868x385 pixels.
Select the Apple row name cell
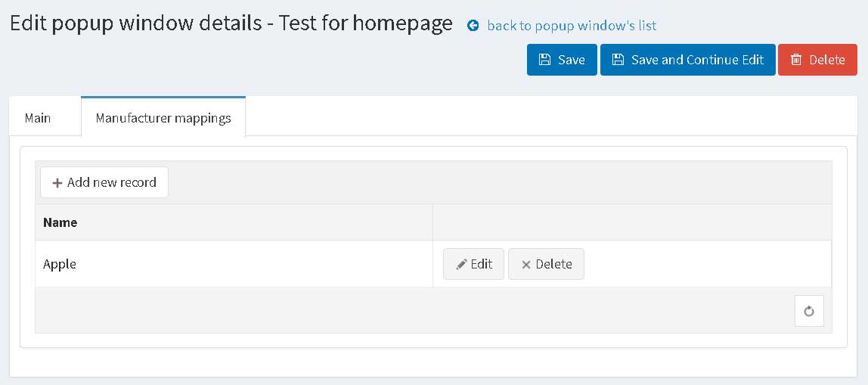(x=234, y=264)
